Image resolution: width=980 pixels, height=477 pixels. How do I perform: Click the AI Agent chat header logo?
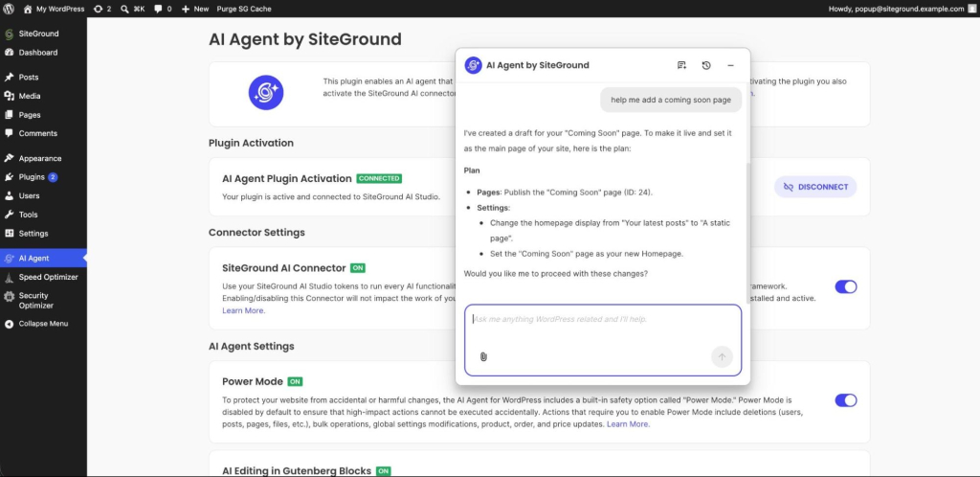tap(473, 65)
